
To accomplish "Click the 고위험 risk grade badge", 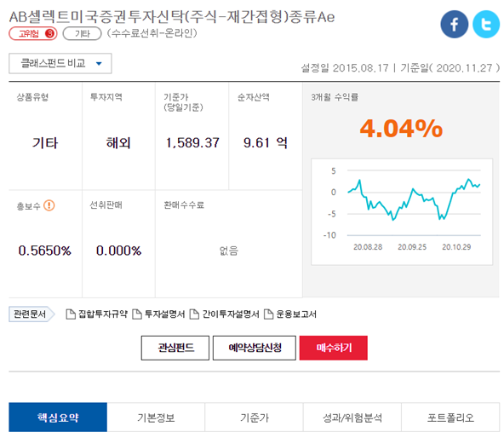I will [x=33, y=33].
